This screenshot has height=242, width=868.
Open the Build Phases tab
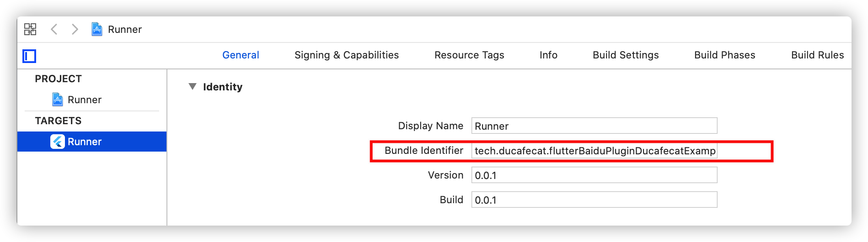(x=725, y=55)
